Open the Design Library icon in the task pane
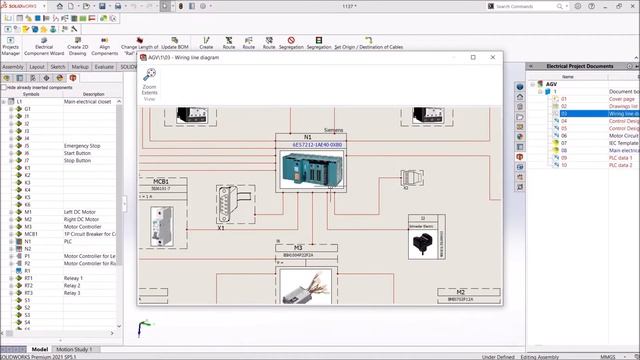The image size is (640, 360). (x=520, y=107)
